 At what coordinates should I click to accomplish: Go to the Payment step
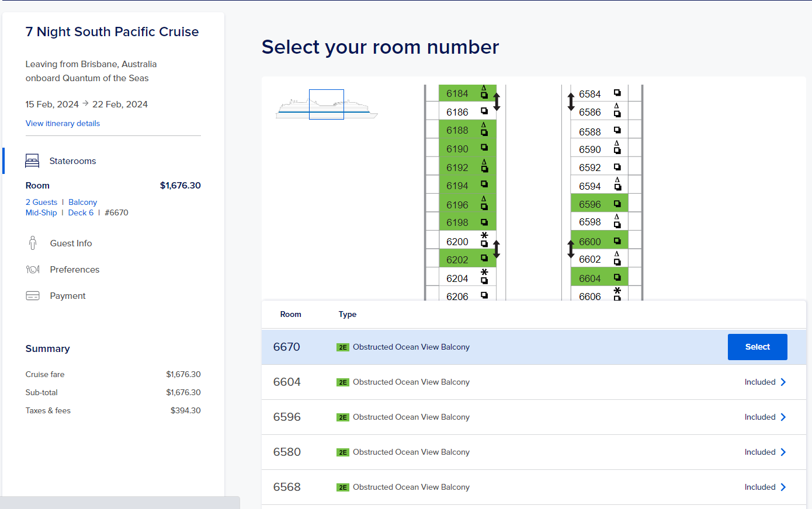[68, 296]
